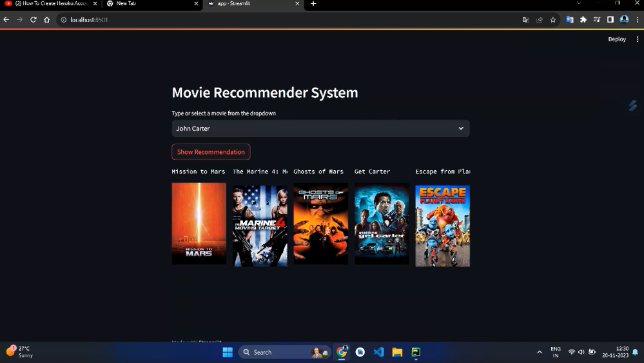The width and height of the screenshot is (644, 363).
Task: Toggle the browser side panel icon
Action: coord(610,20)
